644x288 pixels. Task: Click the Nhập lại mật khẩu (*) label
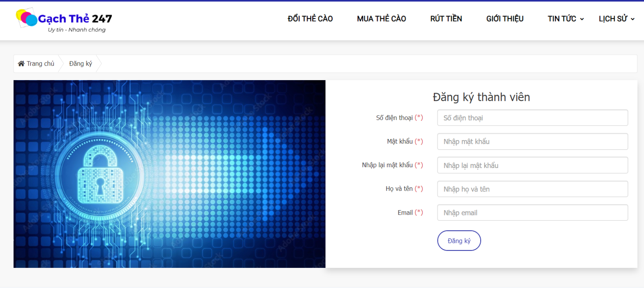392,165
